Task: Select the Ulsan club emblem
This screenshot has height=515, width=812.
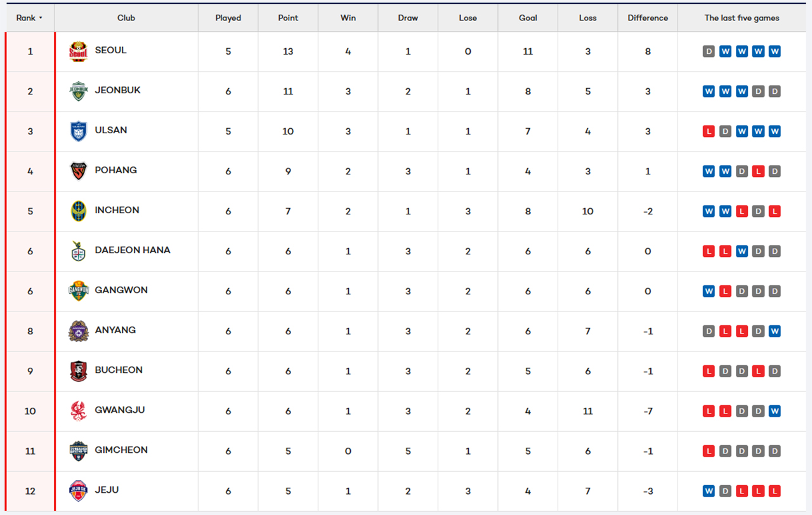Action: (x=78, y=131)
